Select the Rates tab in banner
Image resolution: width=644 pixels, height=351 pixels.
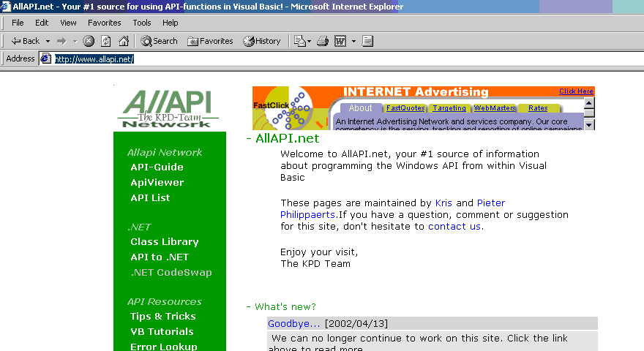coord(538,108)
